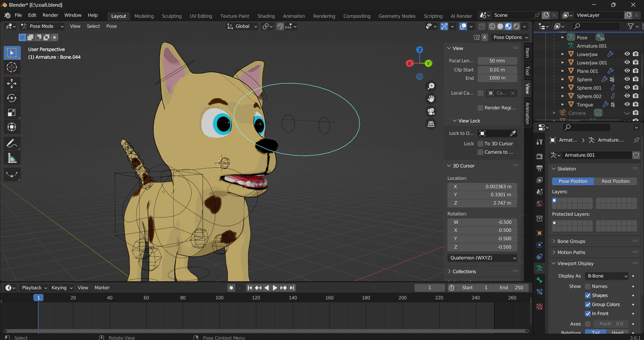This screenshot has width=644, height=340.
Task: Open the Bone properties tab
Action: coord(539,280)
